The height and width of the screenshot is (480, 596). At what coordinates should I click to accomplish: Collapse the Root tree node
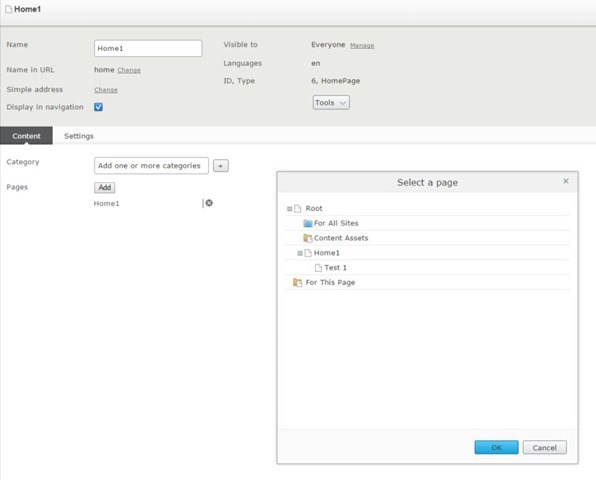(289, 209)
